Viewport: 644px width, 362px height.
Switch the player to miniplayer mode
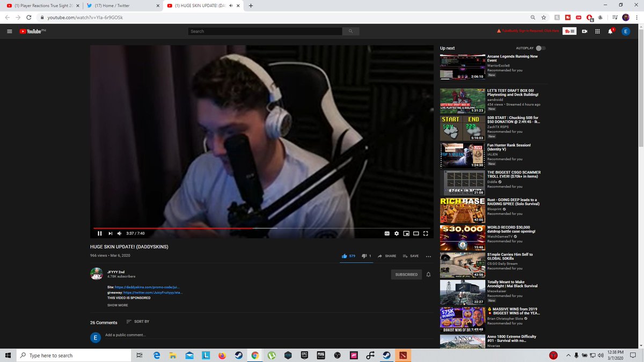pos(406,233)
